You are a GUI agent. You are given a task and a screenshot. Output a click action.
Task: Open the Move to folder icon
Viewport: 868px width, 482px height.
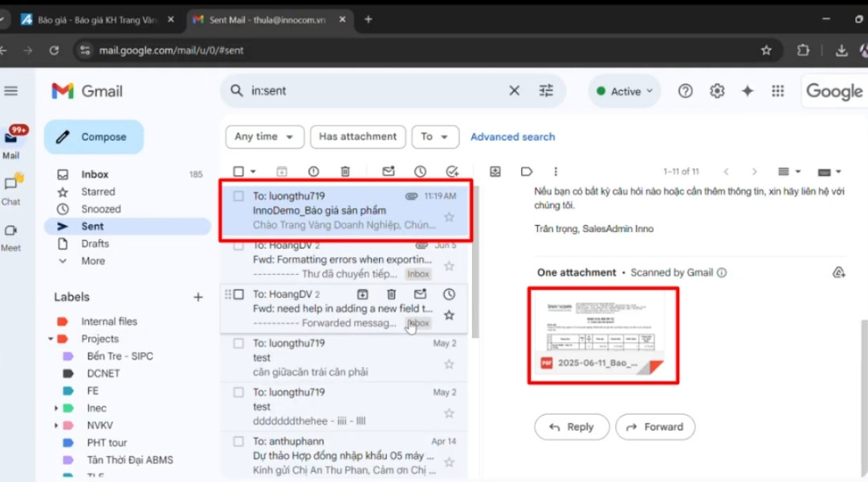(494, 171)
